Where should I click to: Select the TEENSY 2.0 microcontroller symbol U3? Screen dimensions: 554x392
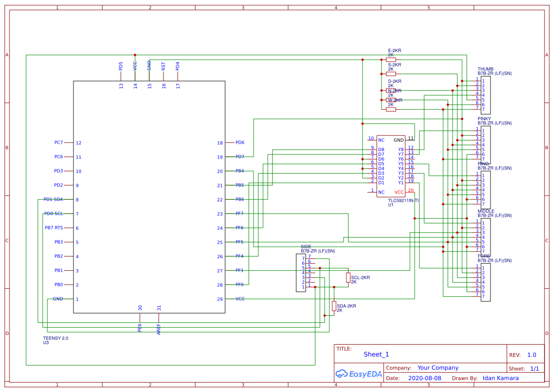tap(149, 199)
